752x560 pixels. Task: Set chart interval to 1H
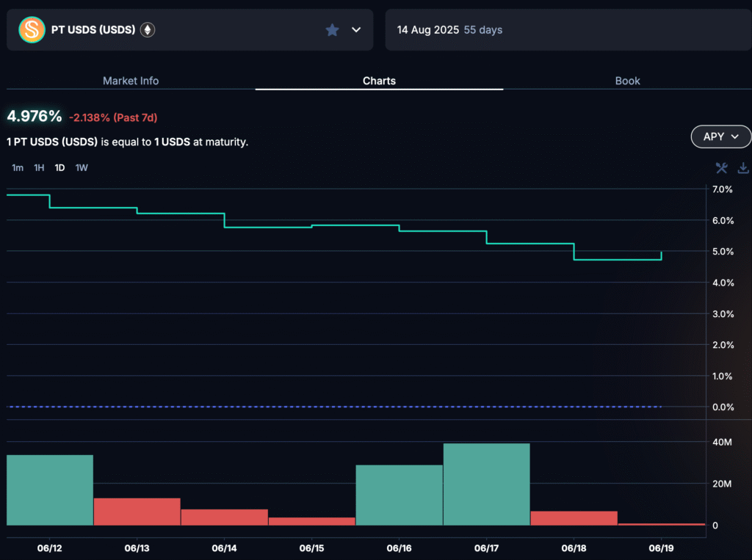(x=39, y=168)
